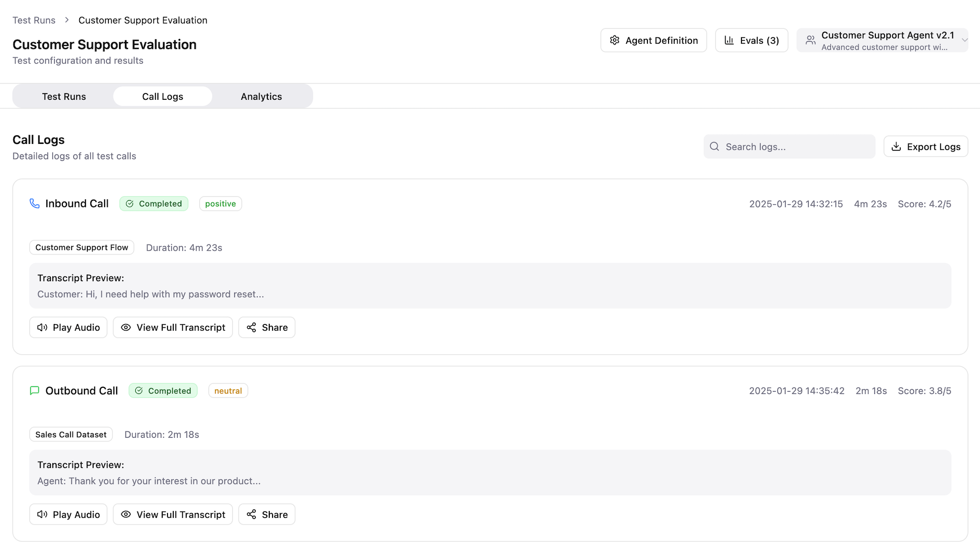The height and width of the screenshot is (549, 980).
Task: Click the blue phone icon beside Inbound Call
Action: 35,203
